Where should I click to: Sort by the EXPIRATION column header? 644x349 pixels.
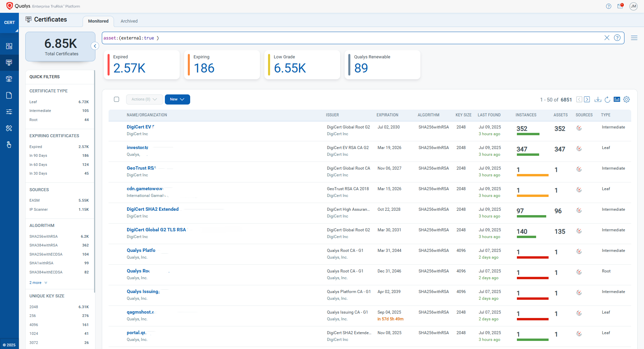(x=387, y=115)
